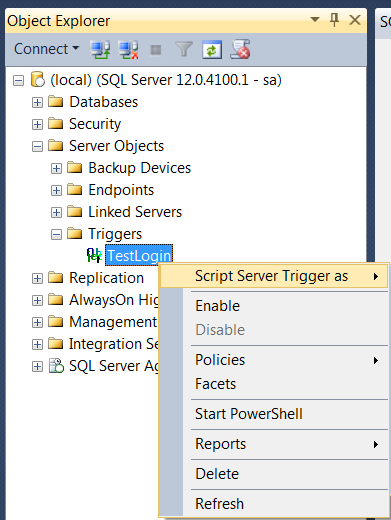Screen dimensions: 391x520
Task: Select the Management tree label
Action: (113, 322)
